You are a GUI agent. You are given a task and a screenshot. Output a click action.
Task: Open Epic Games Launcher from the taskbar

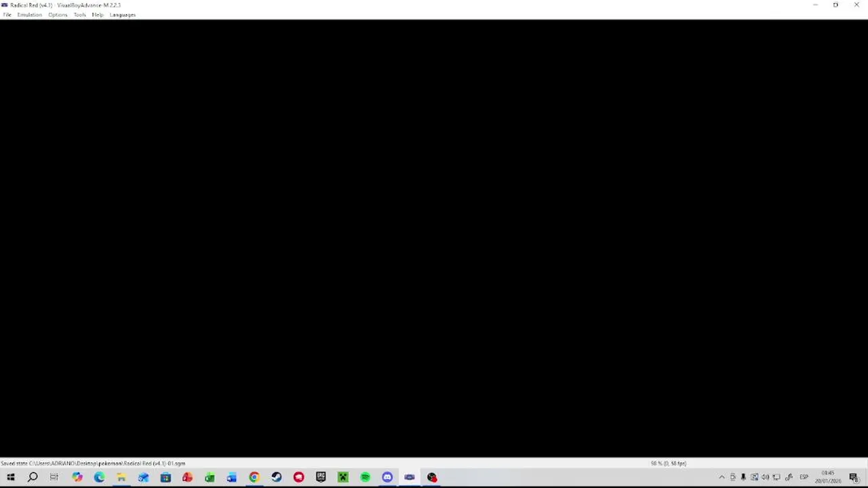(321, 477)
